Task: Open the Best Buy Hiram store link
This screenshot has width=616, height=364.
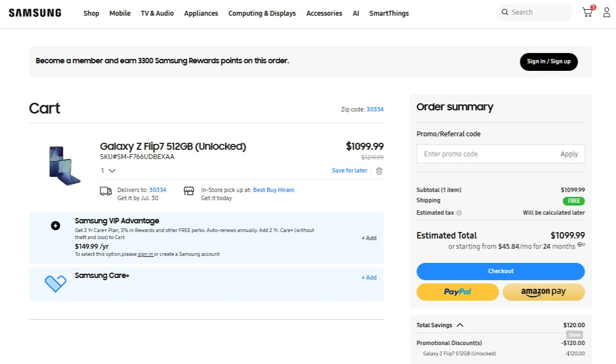Action: pyautogui.click(x=273, y=190)
